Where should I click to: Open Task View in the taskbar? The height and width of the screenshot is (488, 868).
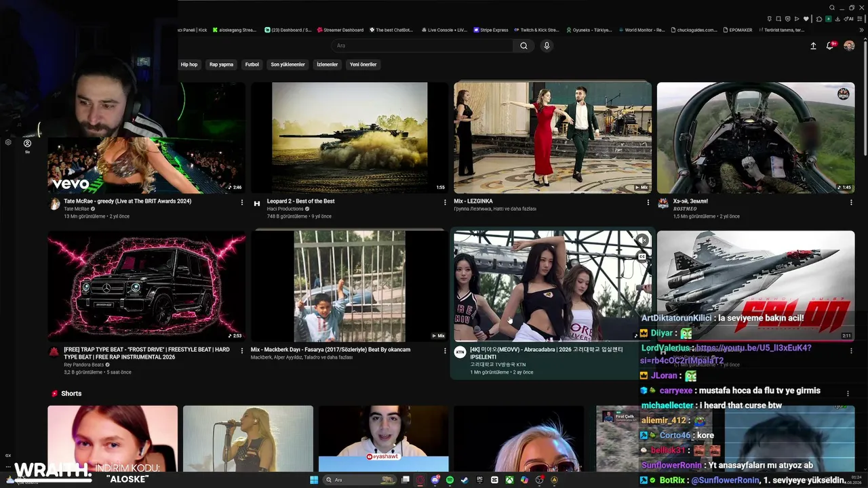pyautogui.click(x=406, y=480)
